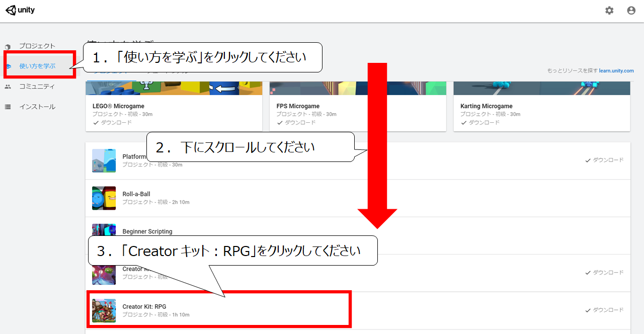The width and height of the screenshot is (644, 334).
Task: Open the Roll-a-Ball project title
Action: [136, 194]
